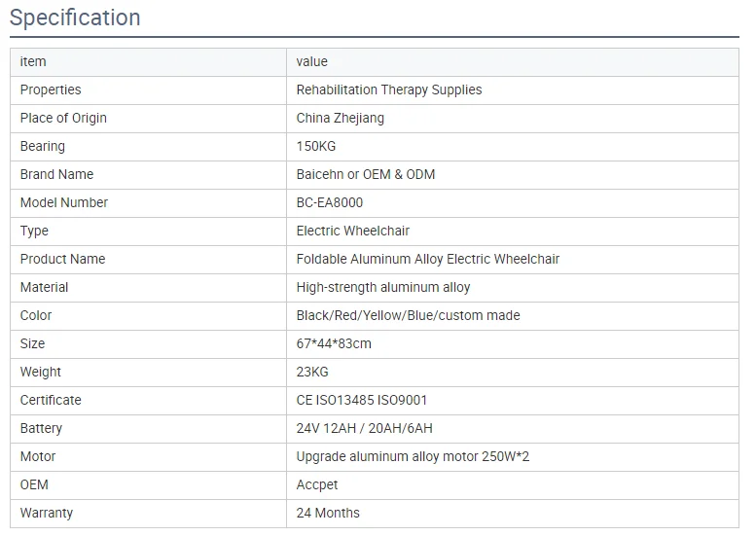Click the Baicehn or OEM & ODM value
This screenshot has width=756, height=536.
(x=365, y=174)
